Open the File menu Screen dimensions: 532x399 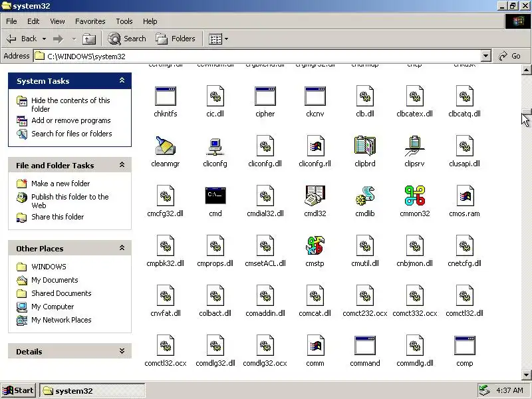tap(11, 21)
